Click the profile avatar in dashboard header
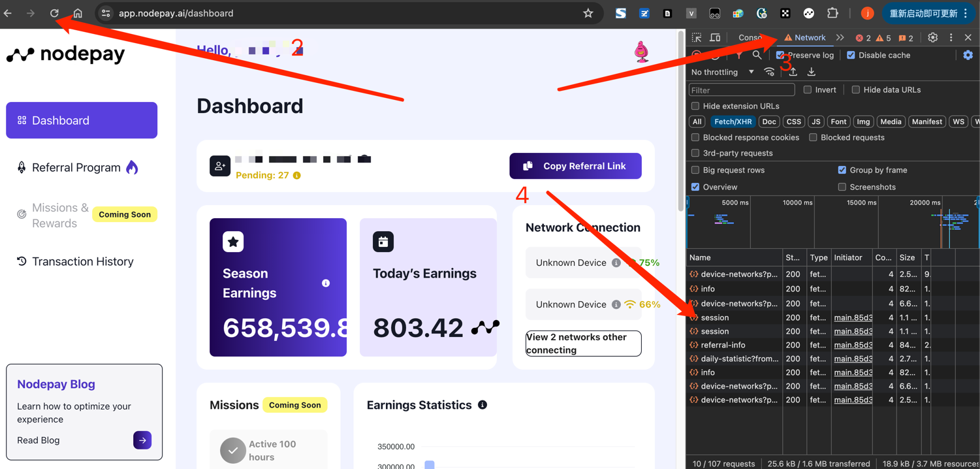This screenshot has width=980, height=469. (642, 52)
